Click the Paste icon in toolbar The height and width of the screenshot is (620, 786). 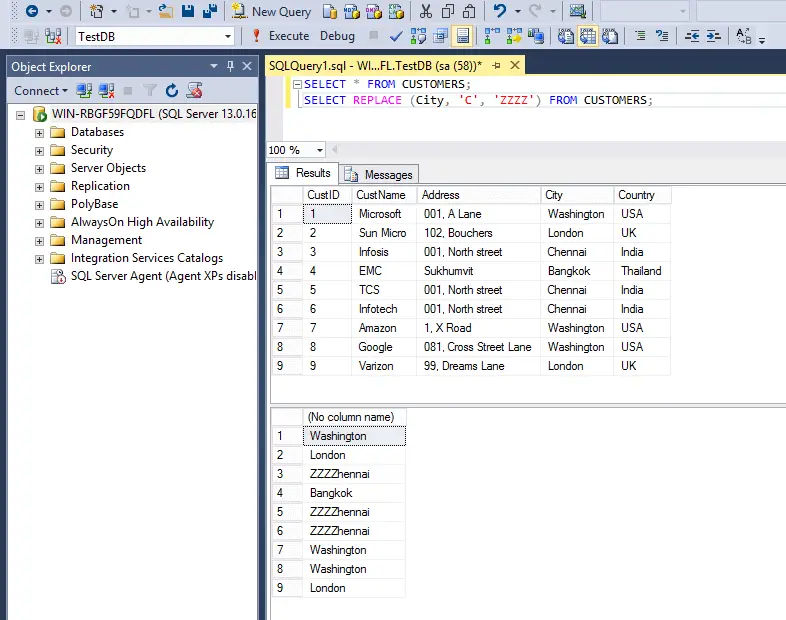(x=469, y=11)
